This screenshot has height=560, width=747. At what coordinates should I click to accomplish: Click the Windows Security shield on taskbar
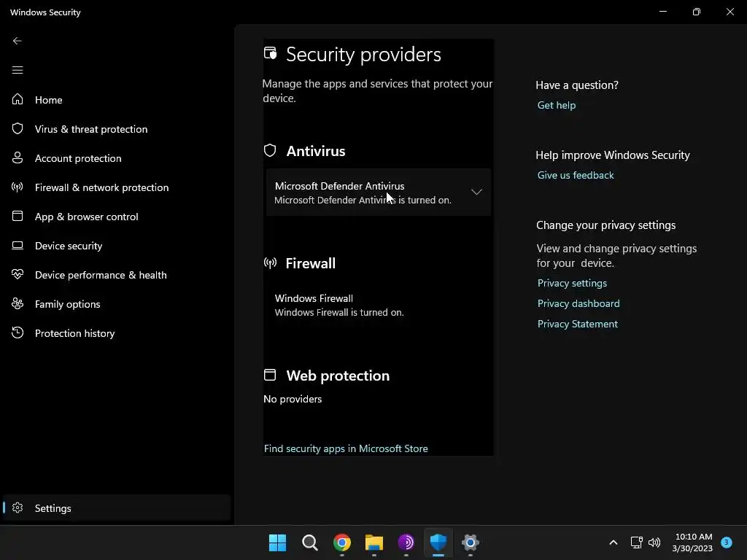(438, 542)
